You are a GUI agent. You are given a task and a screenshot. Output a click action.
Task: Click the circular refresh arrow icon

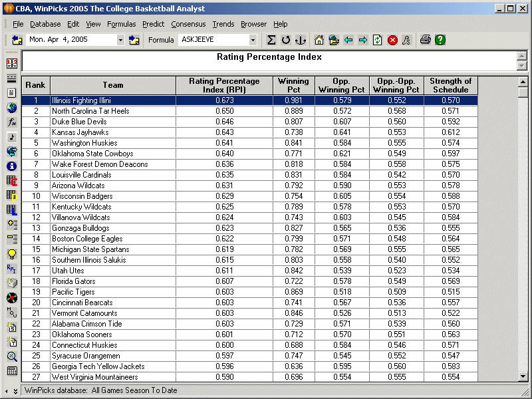click(x=286, y=40)
